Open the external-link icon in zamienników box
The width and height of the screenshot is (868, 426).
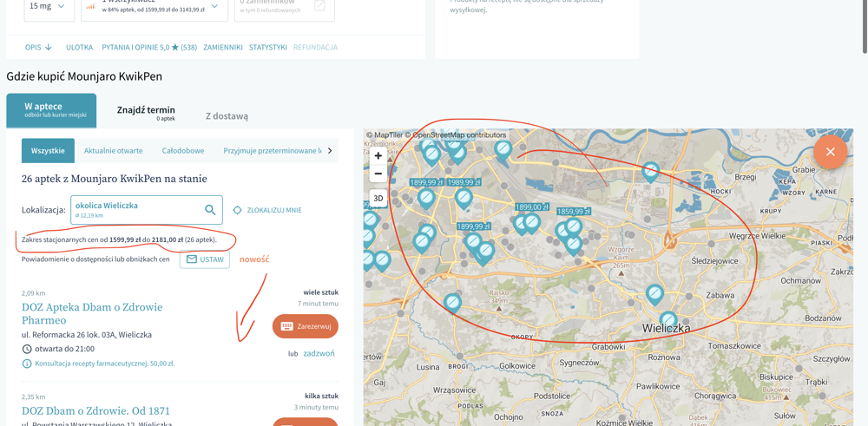(319, 5)
